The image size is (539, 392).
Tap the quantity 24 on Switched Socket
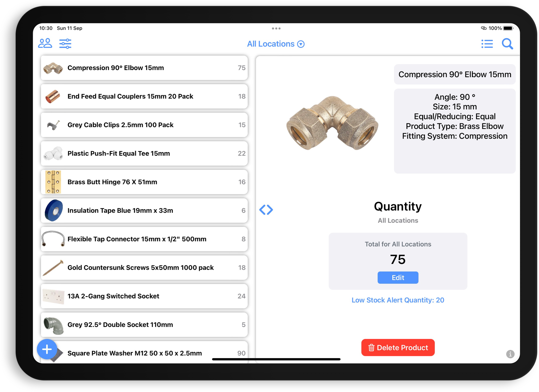pos(241,296)
